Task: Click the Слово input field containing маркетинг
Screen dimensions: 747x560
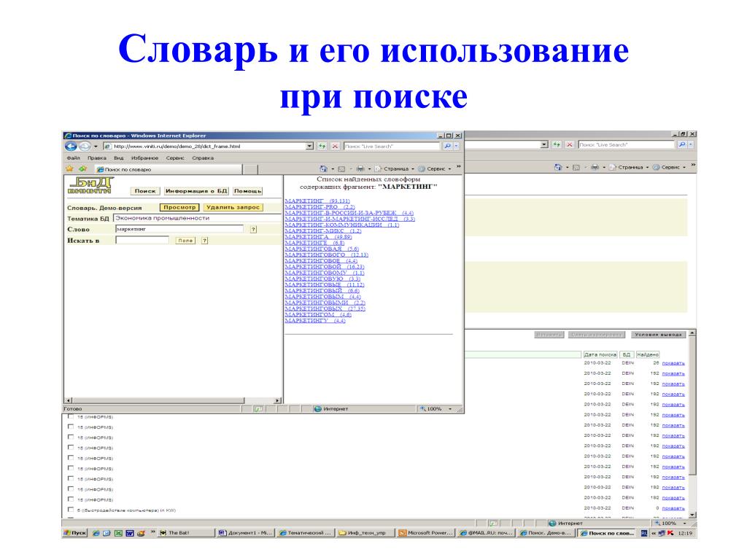Action: (179, 229)
